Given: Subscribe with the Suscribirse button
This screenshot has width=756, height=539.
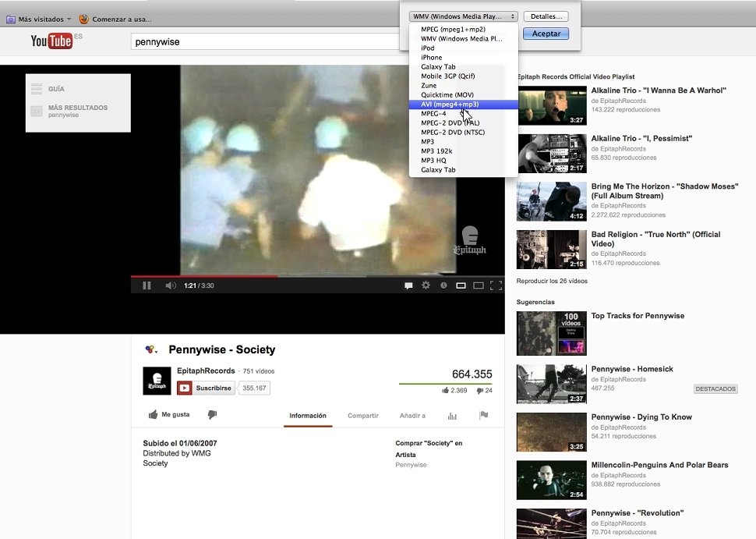Looking at the screenshot, I should pos(207,388).
